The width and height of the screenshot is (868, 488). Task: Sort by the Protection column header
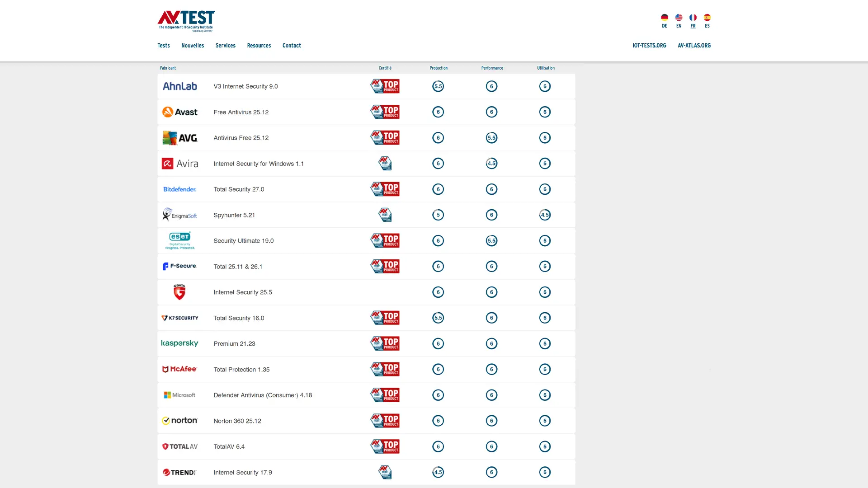tap(439, 68)
